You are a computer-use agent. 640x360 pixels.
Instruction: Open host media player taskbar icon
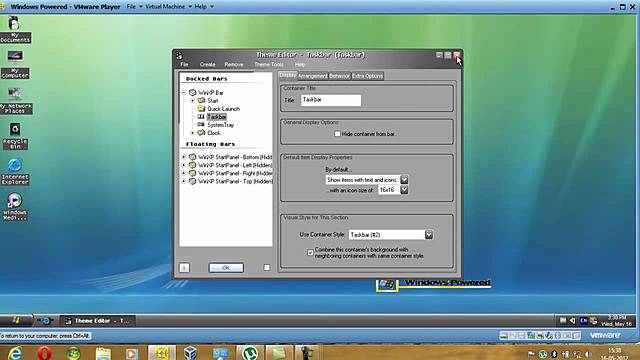tap(132, 353)
